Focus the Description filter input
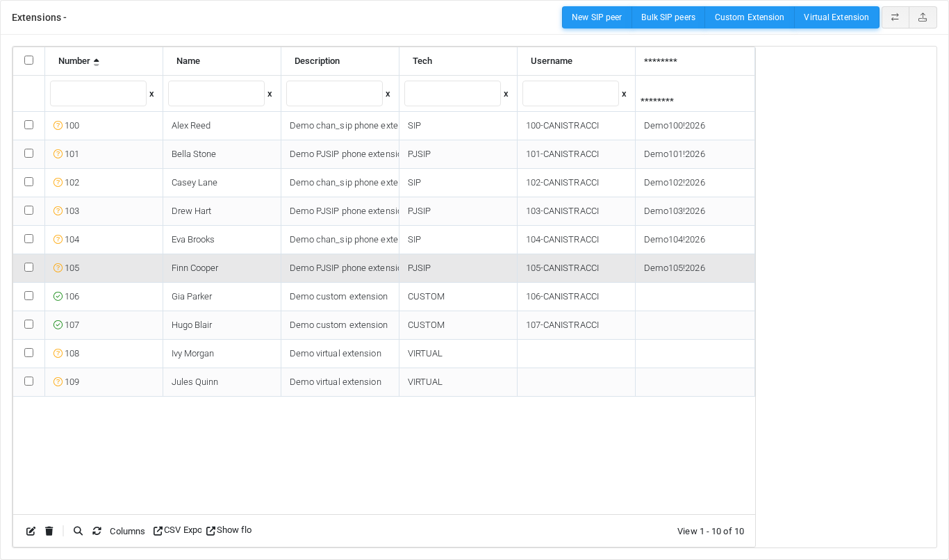The image size is (949, 560). [x=334, y=94]
